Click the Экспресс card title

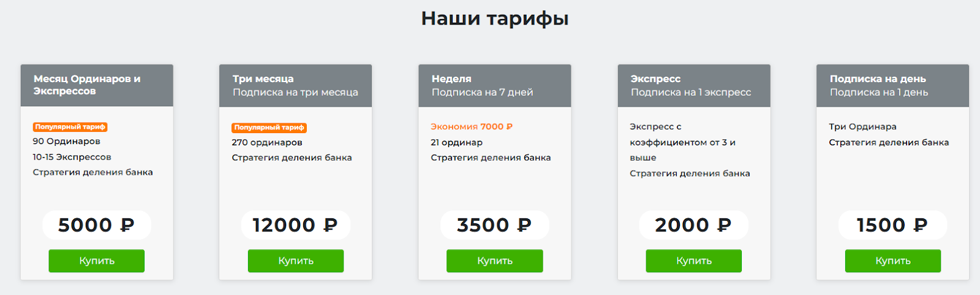point(655,79)
